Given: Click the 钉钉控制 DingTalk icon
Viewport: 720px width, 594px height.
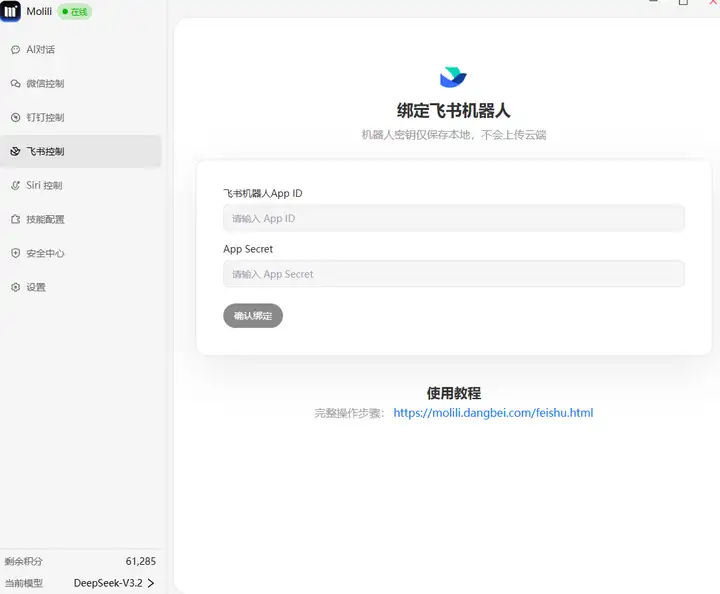Looking at the screenshot, I should pyautogui.click(x=15, y=118).
